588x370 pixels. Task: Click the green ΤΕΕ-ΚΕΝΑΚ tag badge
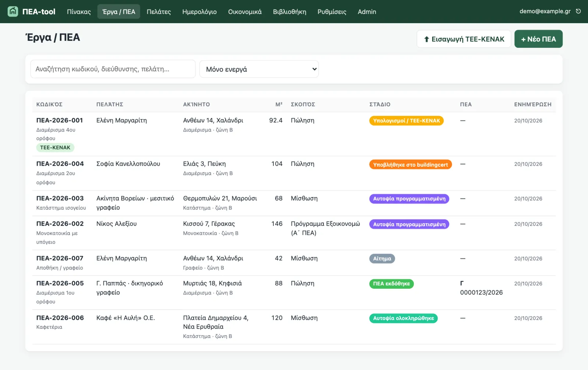click(x=55, y=148)
